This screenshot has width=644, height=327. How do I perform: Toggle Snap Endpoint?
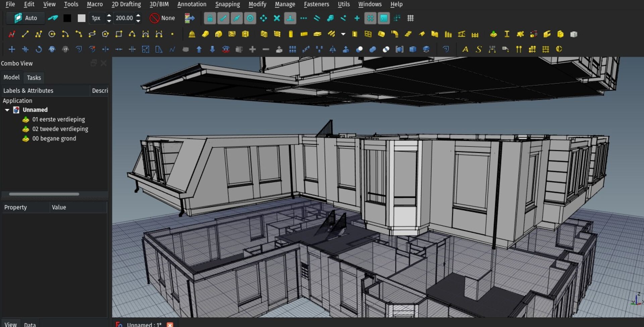(223, 18)
